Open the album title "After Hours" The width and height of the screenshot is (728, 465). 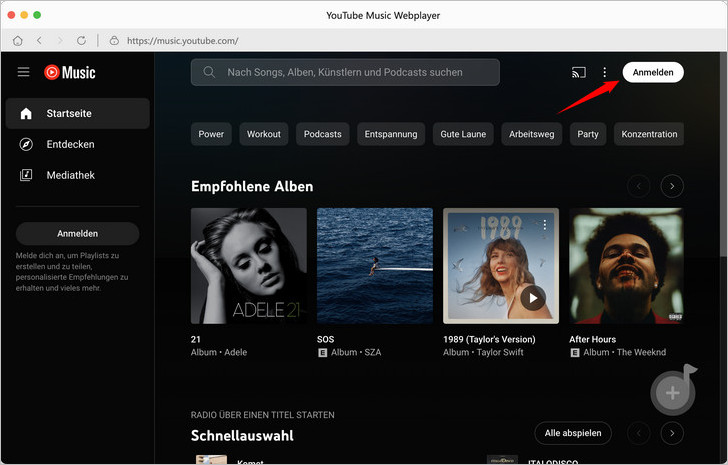pos(592,339)
